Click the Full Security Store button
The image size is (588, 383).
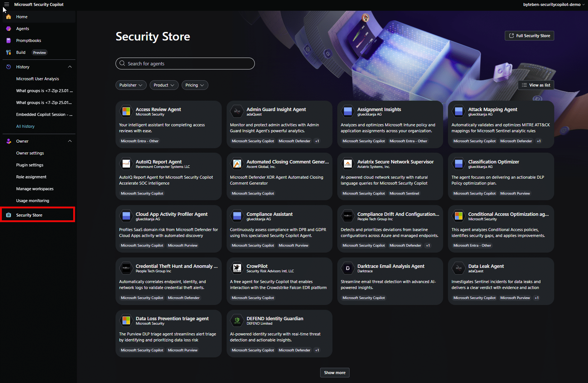click(529, 36)
